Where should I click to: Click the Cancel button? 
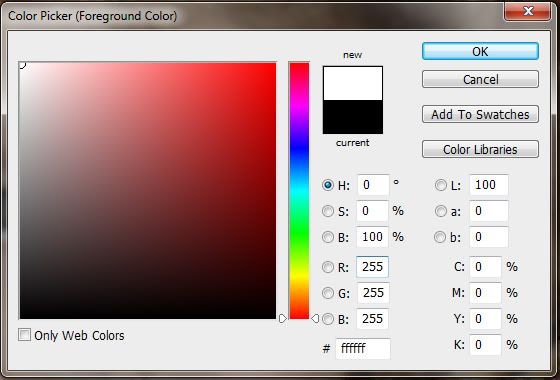coord(480,79)
